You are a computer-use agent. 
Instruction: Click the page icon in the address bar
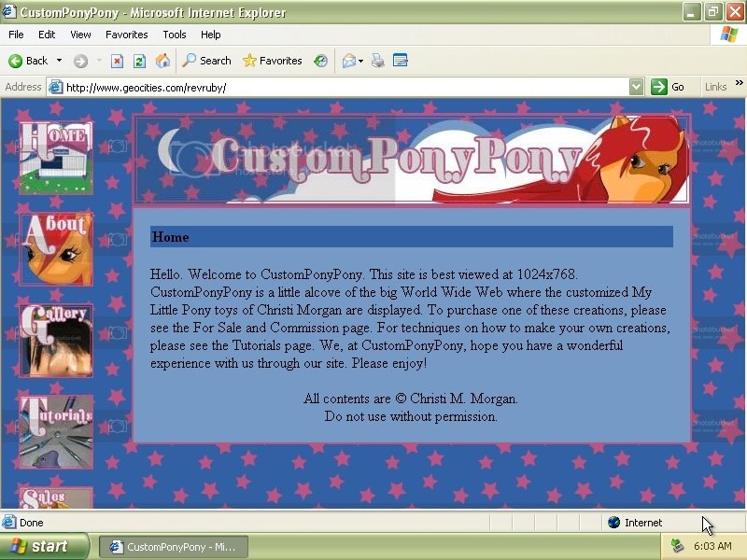tap(56, 88)
